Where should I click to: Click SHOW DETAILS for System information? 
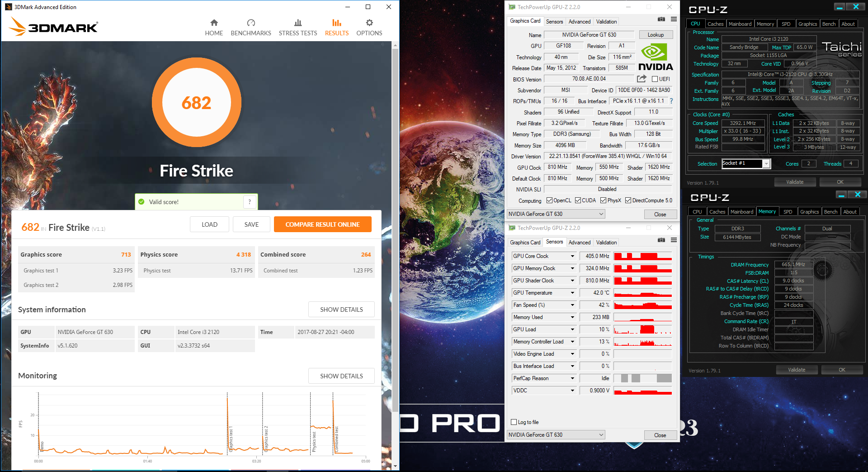[x=341, y=310]
